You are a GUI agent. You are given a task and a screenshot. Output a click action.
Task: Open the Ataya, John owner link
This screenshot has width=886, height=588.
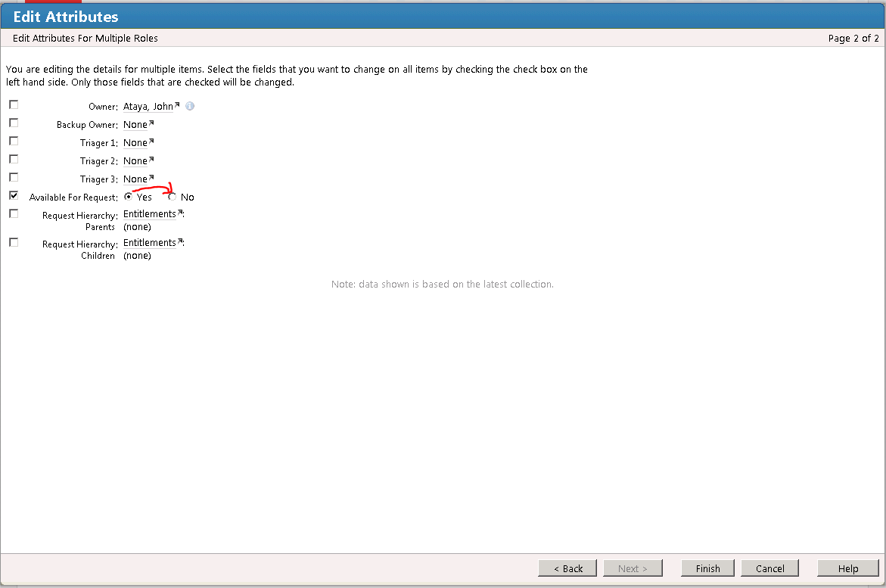[148, 107]
